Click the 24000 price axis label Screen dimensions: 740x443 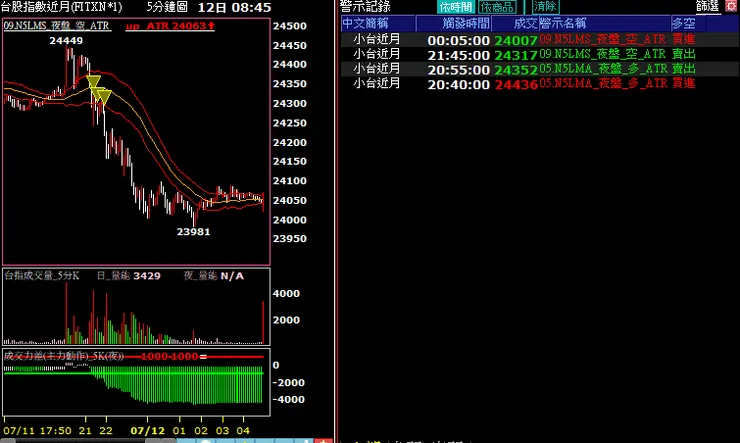pyautogui.click(x=289, y=220)
